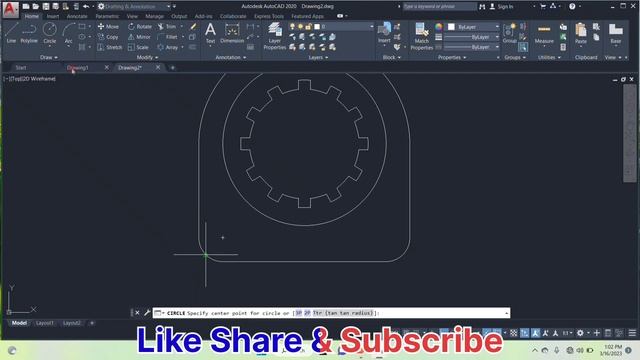Click the Mirror tool

point(140,37)
